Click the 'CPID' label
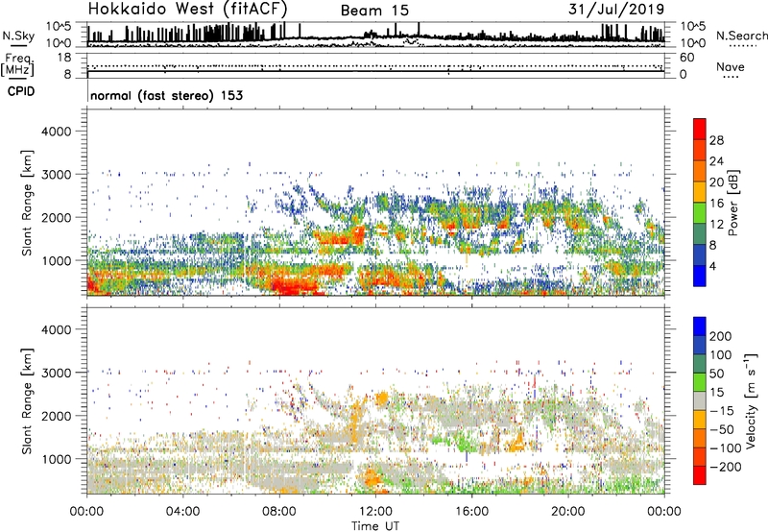Screen dimensions: 768x532 (x=21, y=91)
